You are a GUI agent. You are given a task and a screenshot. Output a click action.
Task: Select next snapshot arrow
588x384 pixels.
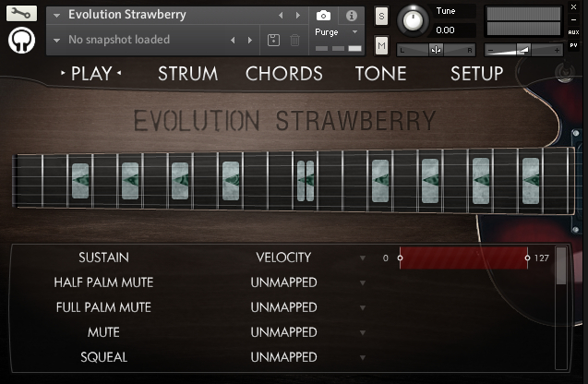[x=250, y=40]
